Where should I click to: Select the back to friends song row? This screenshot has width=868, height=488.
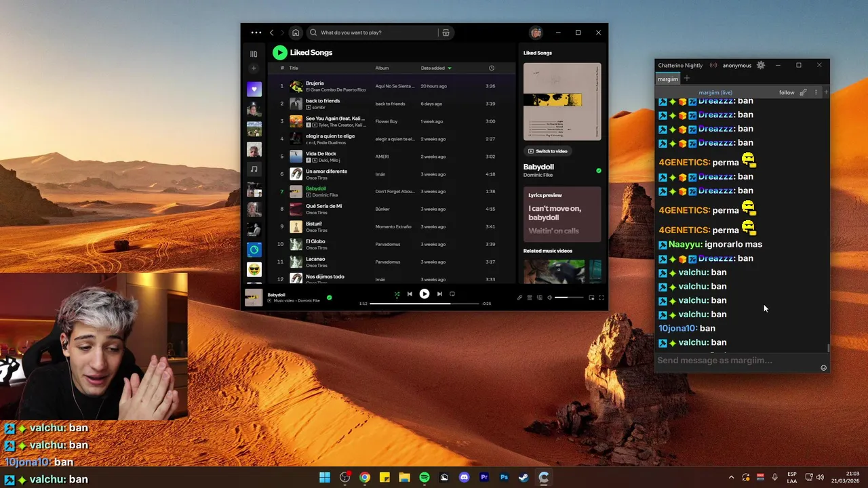[x=392, y=104]
